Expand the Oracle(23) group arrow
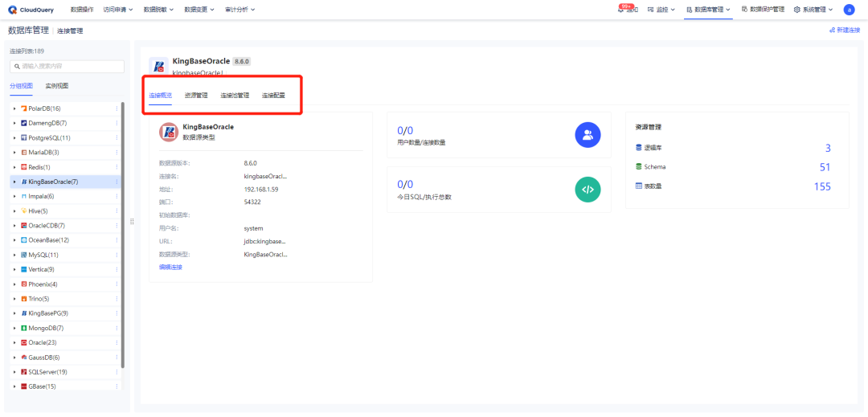 [15, 342]
